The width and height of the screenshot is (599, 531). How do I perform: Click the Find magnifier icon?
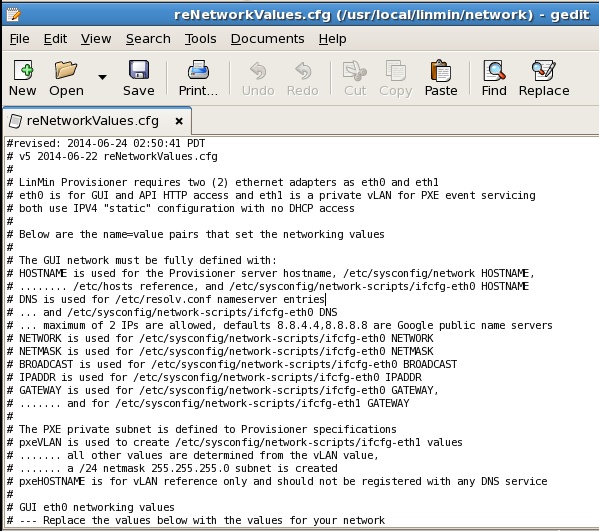(x=494, y=71)
